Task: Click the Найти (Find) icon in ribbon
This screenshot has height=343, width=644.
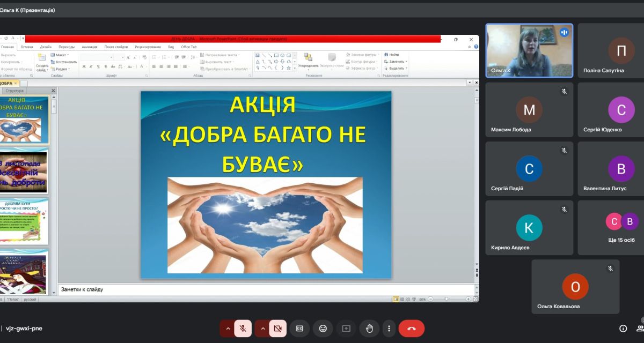Action: (x=392, y=55)
